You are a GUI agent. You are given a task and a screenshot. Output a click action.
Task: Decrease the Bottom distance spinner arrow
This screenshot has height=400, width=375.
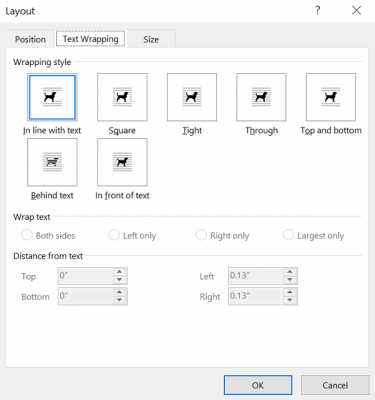[120, 300]
